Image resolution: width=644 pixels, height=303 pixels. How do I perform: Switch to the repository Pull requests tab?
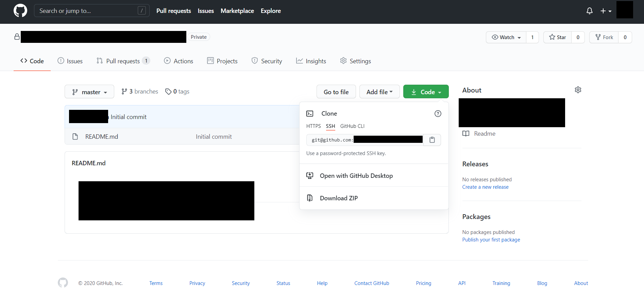(x=123, y=61)
